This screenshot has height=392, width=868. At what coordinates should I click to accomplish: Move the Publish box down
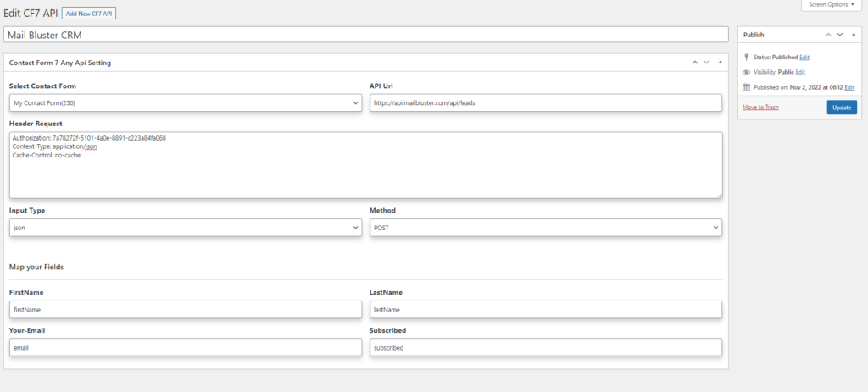pos(840,35)
